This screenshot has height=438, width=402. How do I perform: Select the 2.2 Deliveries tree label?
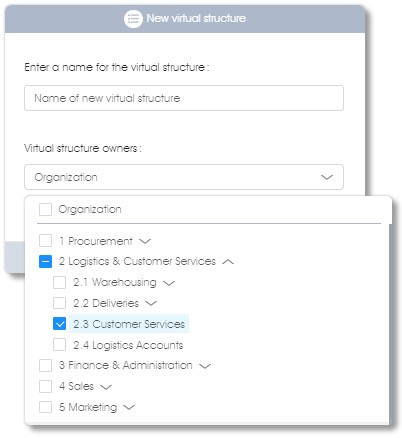tap(106, 303)
